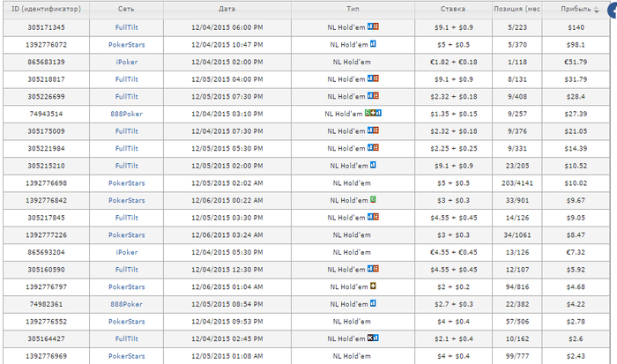Open the iPoker link in row 865683139
617x364 pixels.
tap(126, 61)
